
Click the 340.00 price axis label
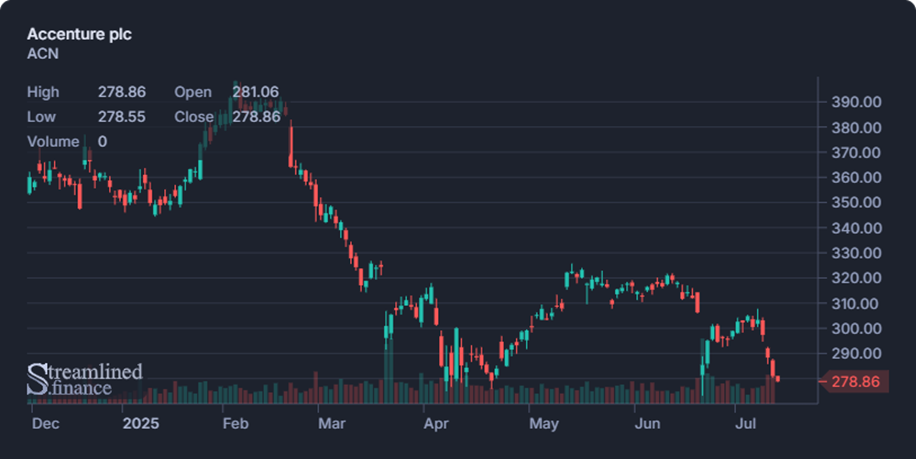tap(856, 228)
